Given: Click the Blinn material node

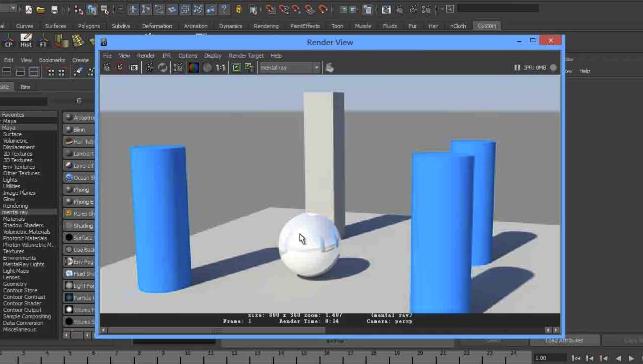Looking at the screenshot, I should [79, 130].
